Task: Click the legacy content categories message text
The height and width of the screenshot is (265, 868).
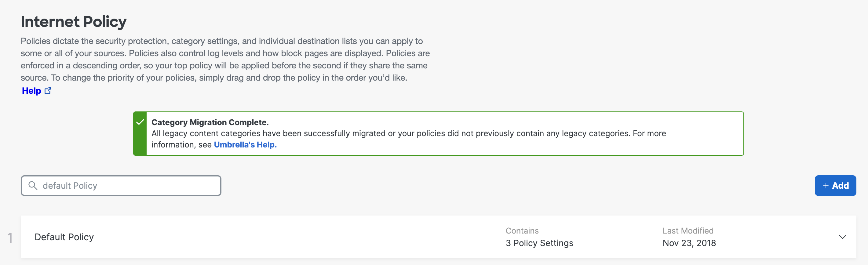Action: 408,133
